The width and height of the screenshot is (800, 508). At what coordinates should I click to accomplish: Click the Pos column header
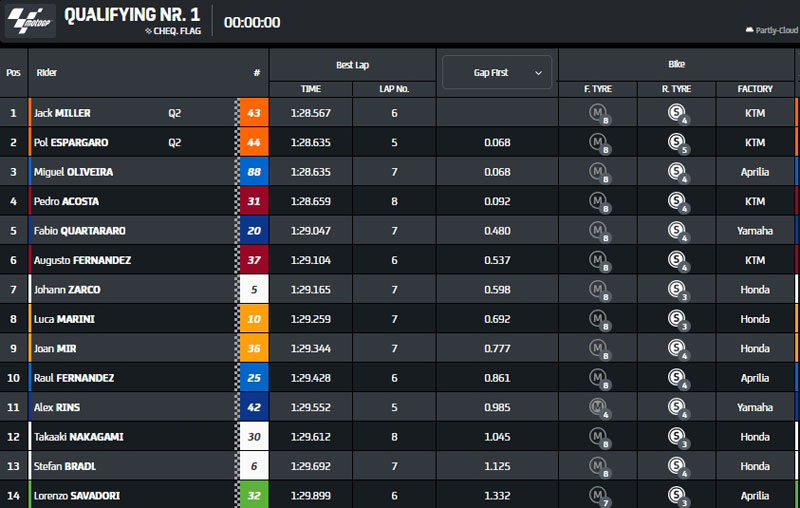(13, 73)
